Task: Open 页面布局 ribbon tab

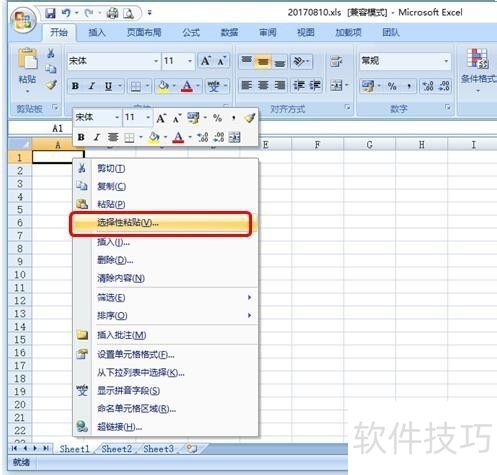Action: point(144,33)
